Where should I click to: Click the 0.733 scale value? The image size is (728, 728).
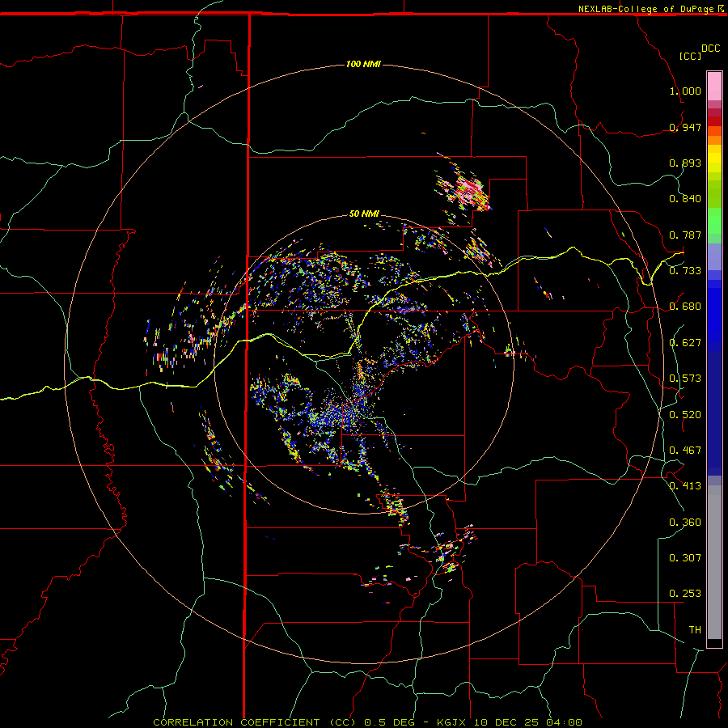[685, 271]
